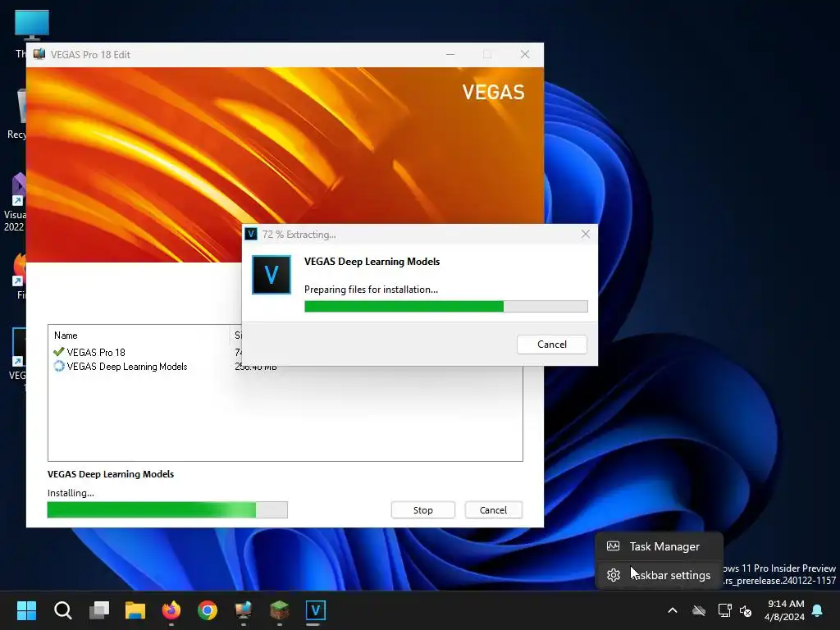Screen dimensions: 840x630
Task: Open Firefox from the taskbar
Action: (171, 609)
